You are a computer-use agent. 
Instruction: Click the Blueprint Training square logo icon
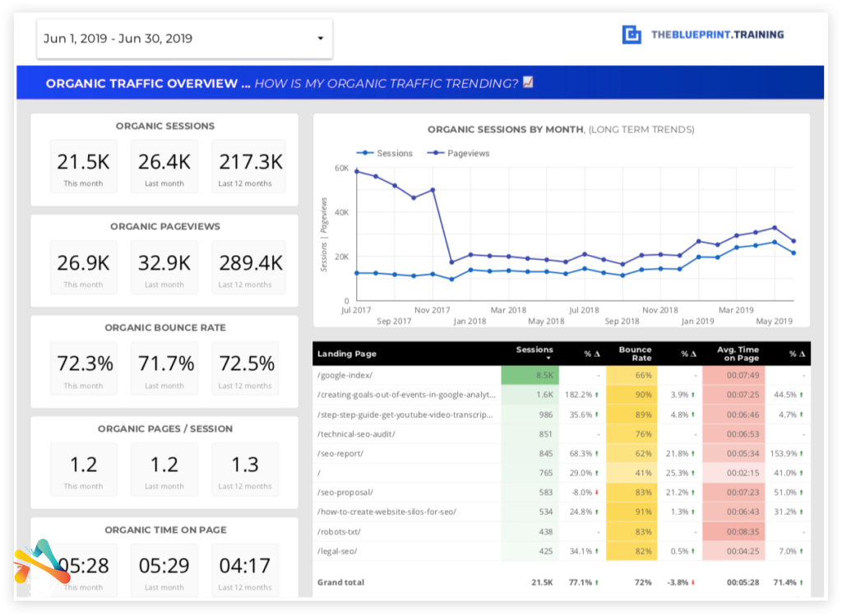click(631, 35)
